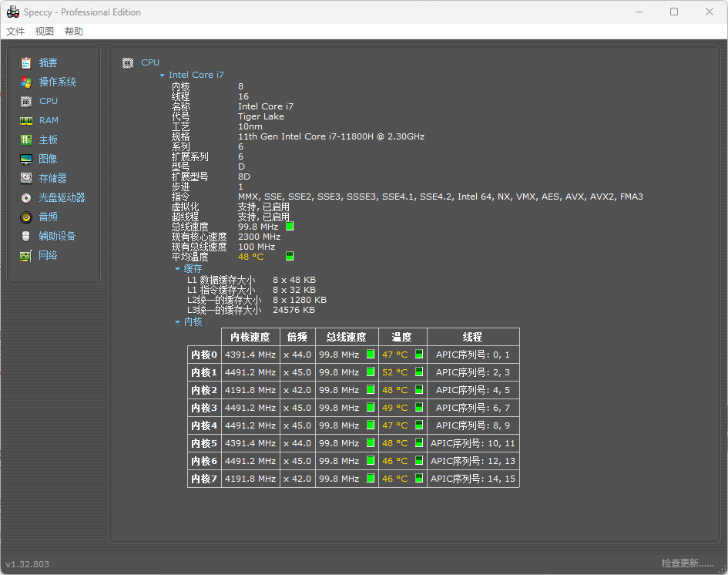
Task: Click the 8 x 1280 KB L2 cache value
Action: 300,300
